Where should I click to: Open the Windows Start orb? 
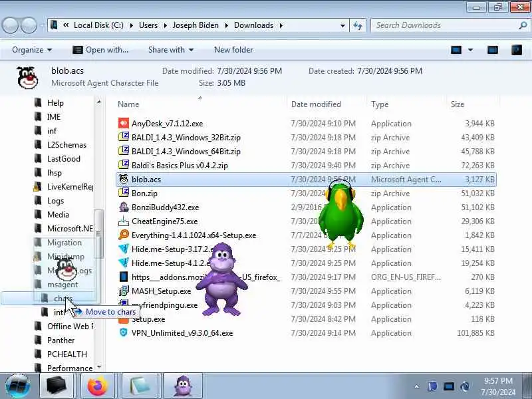(18, 386)
